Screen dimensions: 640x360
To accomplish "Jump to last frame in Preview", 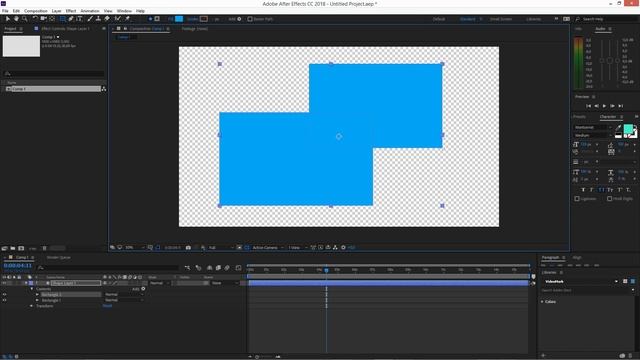I will (x=621, y=106).
